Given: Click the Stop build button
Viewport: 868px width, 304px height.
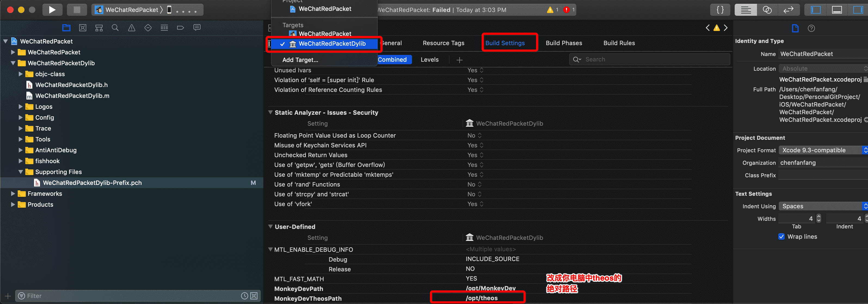Looking at the screenshot, I should pyautogui.click(x=77, y=10).
